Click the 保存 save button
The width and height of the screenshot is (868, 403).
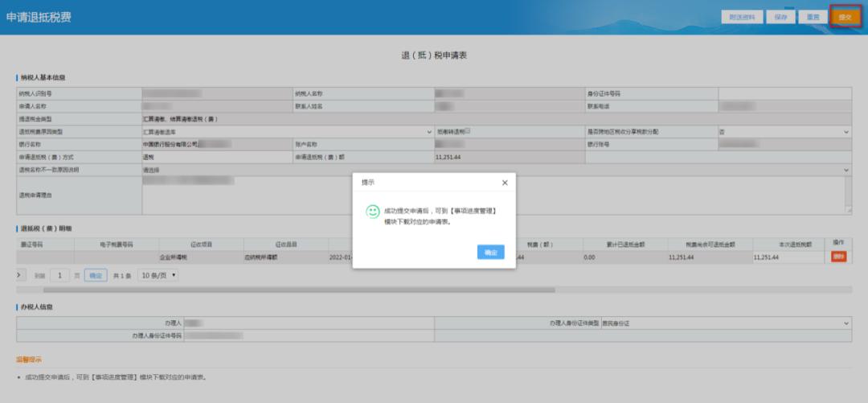780,17
